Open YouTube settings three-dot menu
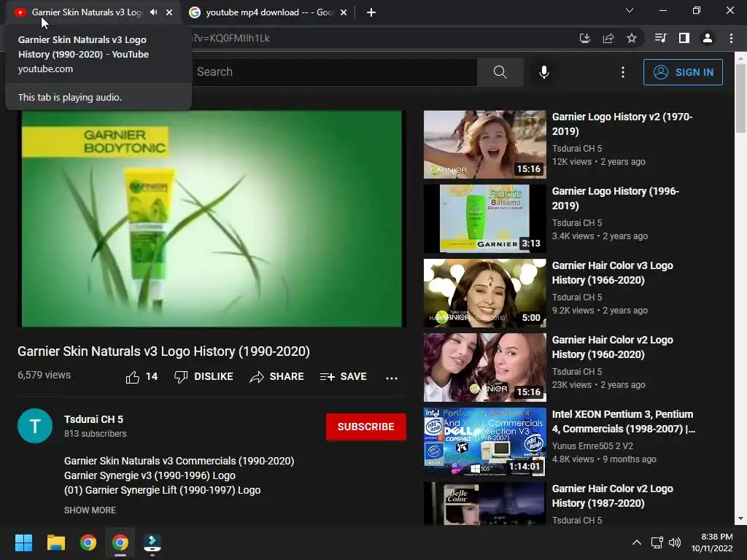Image resolution: width=747 pixels, height=560 pixels. click(x=623, y=72)
